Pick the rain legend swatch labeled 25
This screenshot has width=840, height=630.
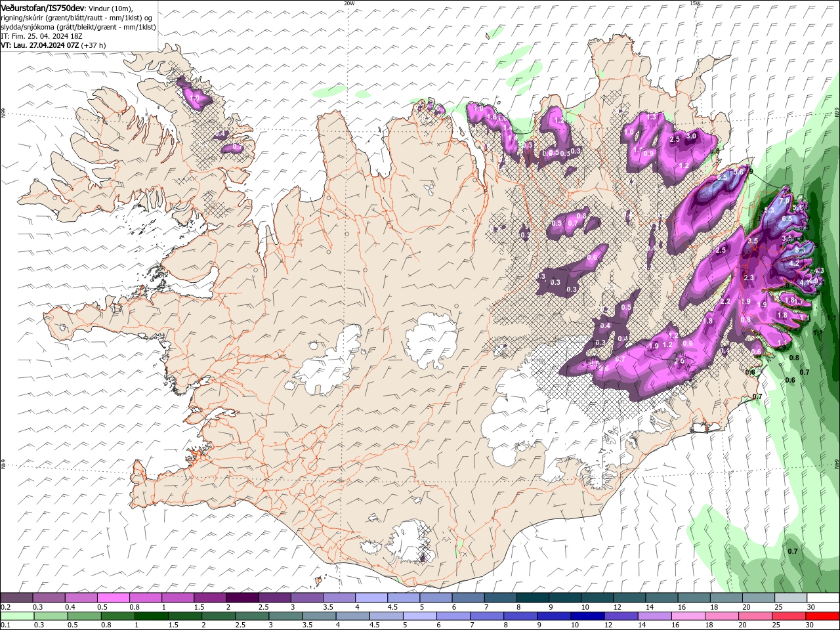pos(789,616)
